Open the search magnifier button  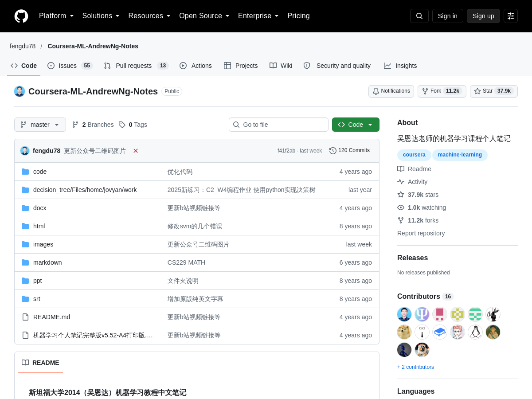coord(419,16)
